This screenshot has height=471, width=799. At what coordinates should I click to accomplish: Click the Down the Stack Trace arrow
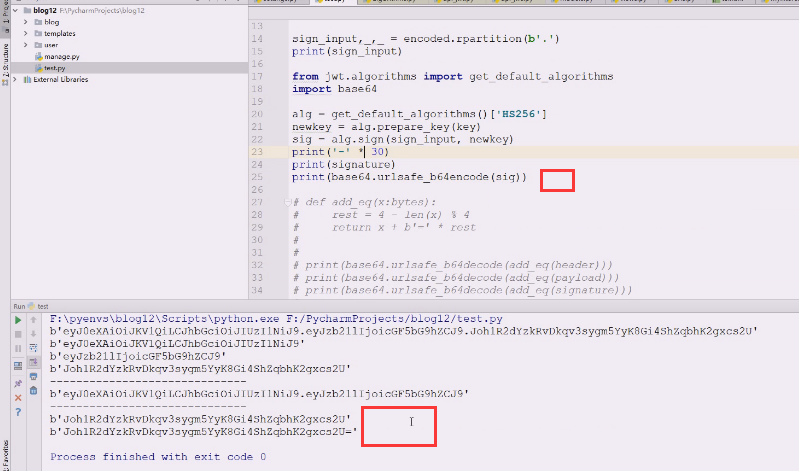34,334
